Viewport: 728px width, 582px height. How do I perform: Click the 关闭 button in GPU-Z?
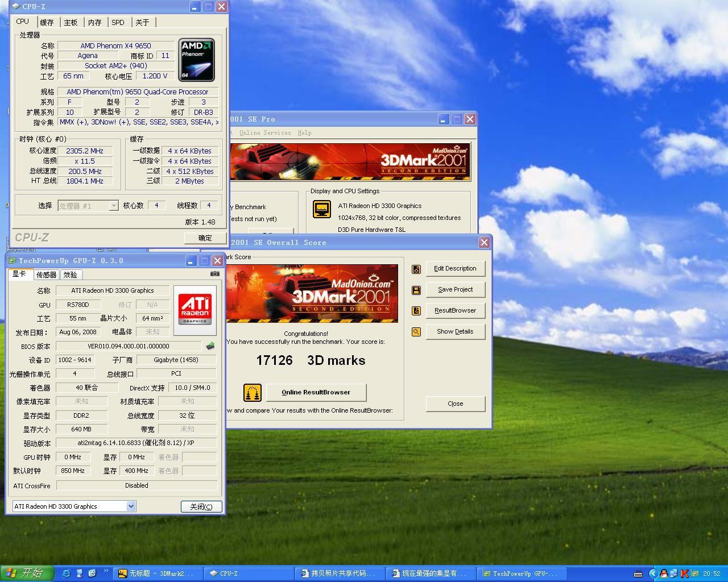point(201,506)
